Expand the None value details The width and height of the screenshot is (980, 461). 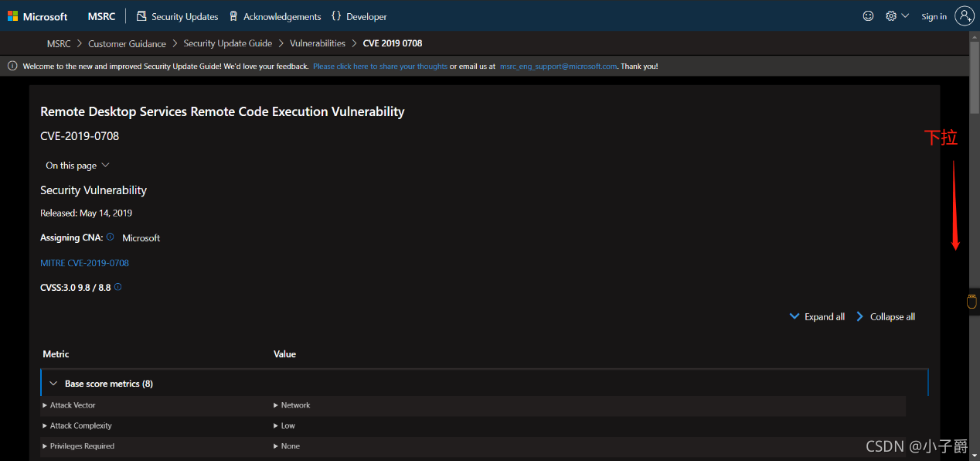(x=287, y=446)
